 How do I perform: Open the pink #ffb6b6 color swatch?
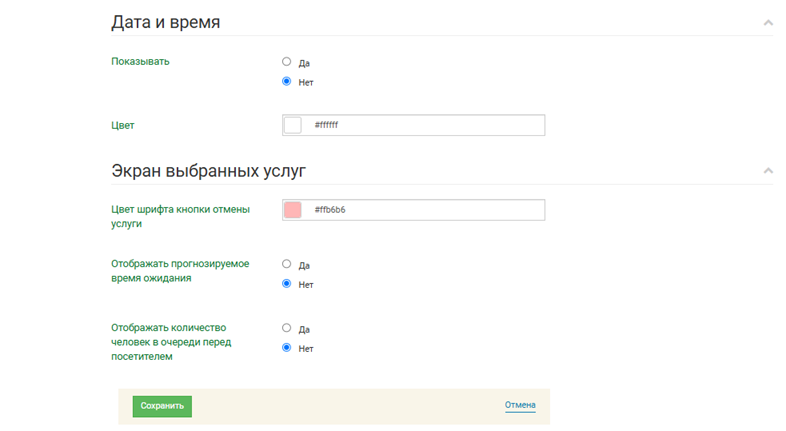click(293, 210)
